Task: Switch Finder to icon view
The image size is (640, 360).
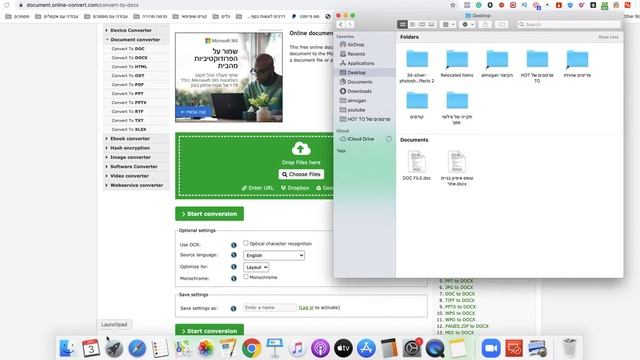Action: click(x=402, y=24)
